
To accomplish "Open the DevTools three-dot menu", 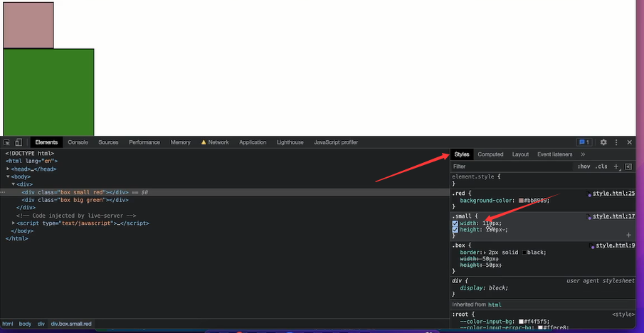I will click(x=616, y=142).
